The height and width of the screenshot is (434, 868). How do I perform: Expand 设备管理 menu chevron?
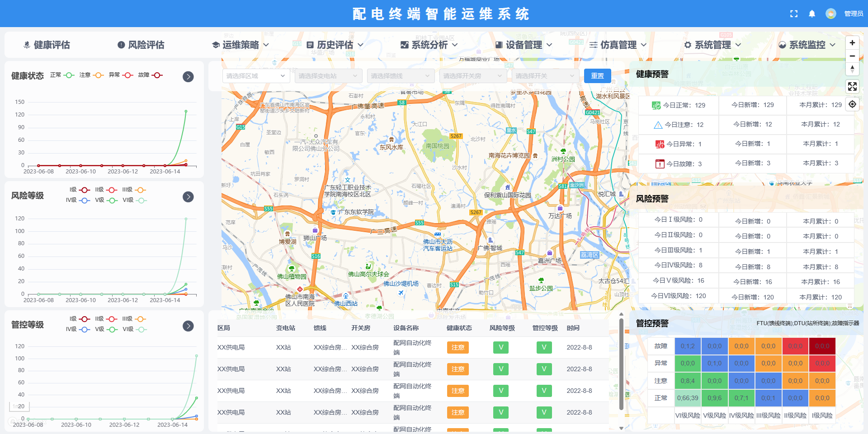tap(549, 45)
